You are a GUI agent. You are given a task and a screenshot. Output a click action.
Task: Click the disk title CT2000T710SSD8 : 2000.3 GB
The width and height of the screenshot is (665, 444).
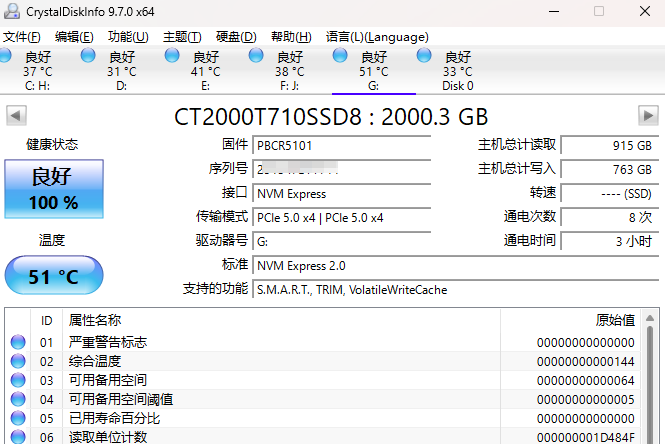point(331,117)
